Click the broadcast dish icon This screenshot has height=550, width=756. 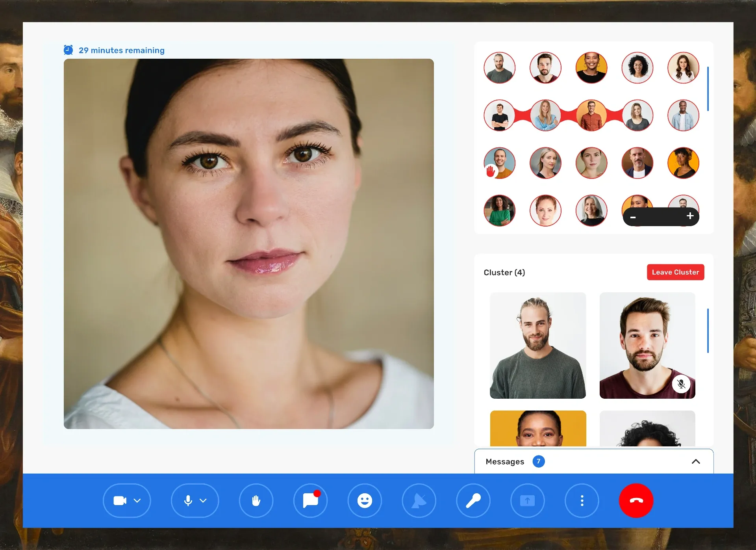[419, 500]
